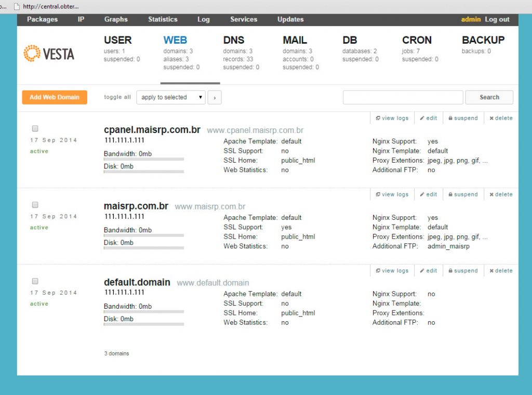532x395 pixels.
Task: Click view logs icon for cpanel.maisrp.com.br
Action: tap(378, 118)
